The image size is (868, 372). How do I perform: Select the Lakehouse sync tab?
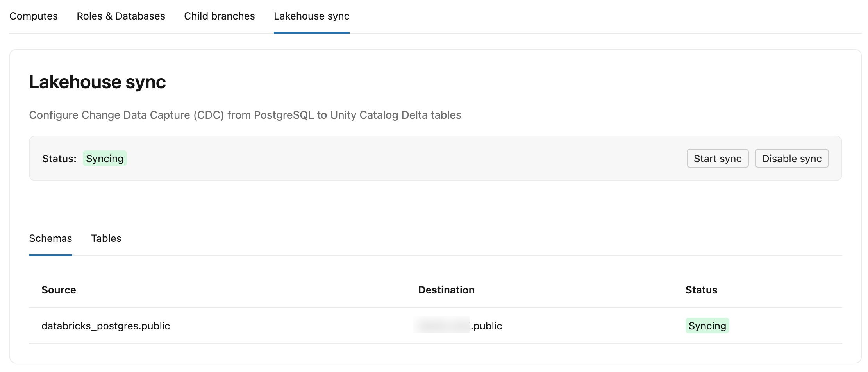[x=311, y=16]
